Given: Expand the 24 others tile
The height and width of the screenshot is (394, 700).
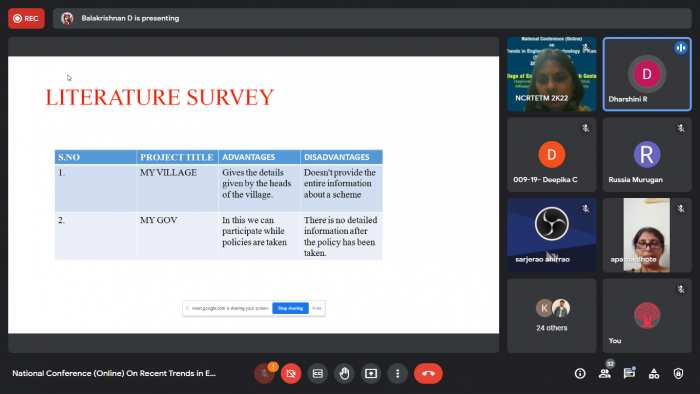Looking at the screenshot, I should (x=552, y=316).
